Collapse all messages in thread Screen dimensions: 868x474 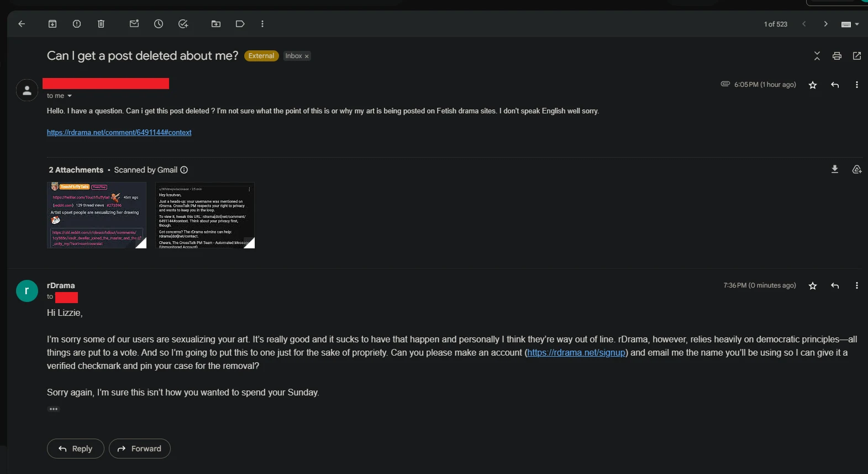(x=817, y=56)
